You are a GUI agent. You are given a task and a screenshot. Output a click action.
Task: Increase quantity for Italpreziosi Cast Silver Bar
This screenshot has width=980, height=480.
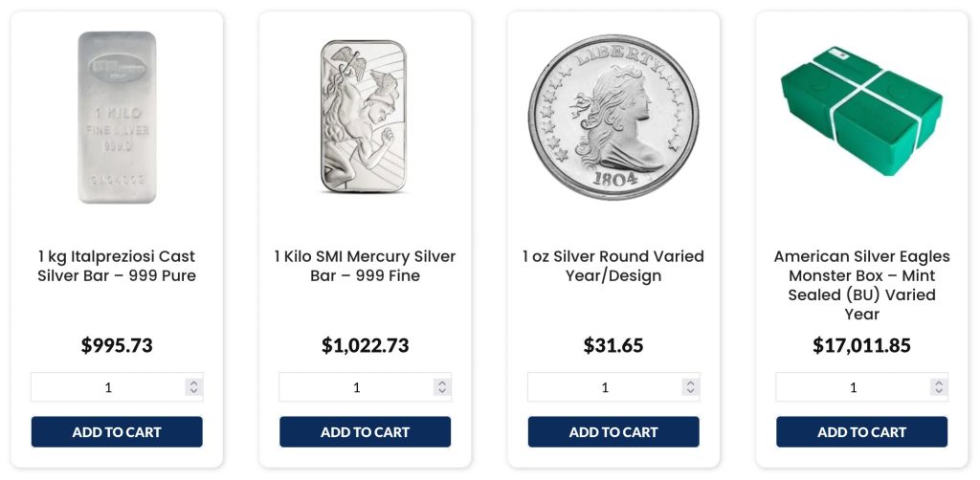(194, 382)
